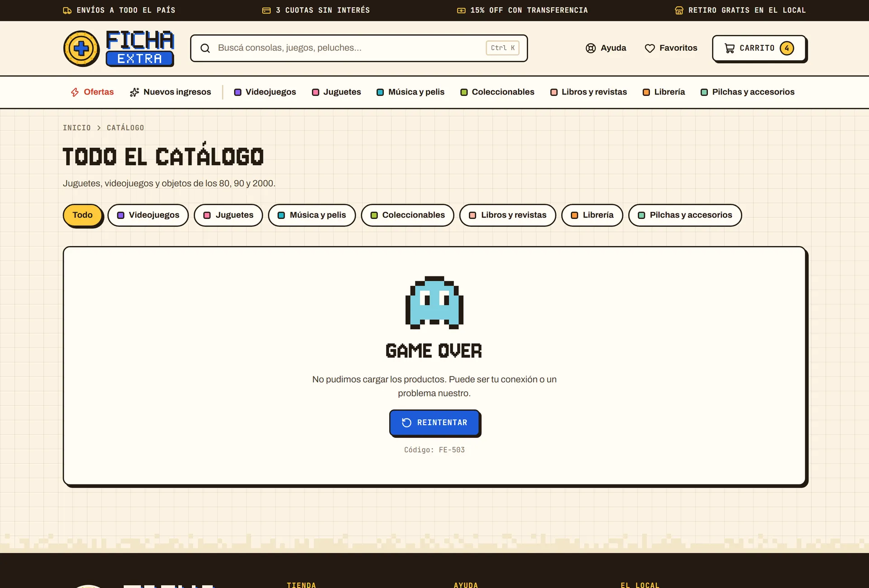Open Videojuegos in the navigation bar

pyautogui.click(x=265, y=92)
